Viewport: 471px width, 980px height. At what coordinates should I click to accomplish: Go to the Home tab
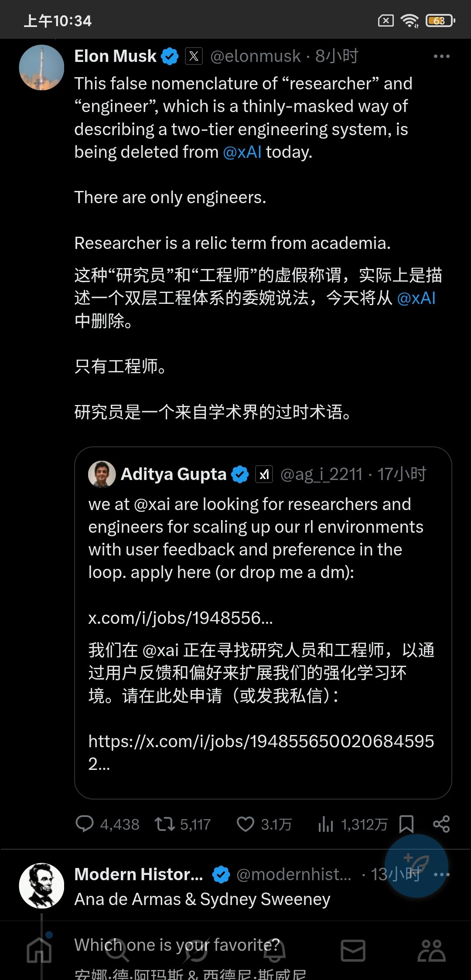(39, 949)
